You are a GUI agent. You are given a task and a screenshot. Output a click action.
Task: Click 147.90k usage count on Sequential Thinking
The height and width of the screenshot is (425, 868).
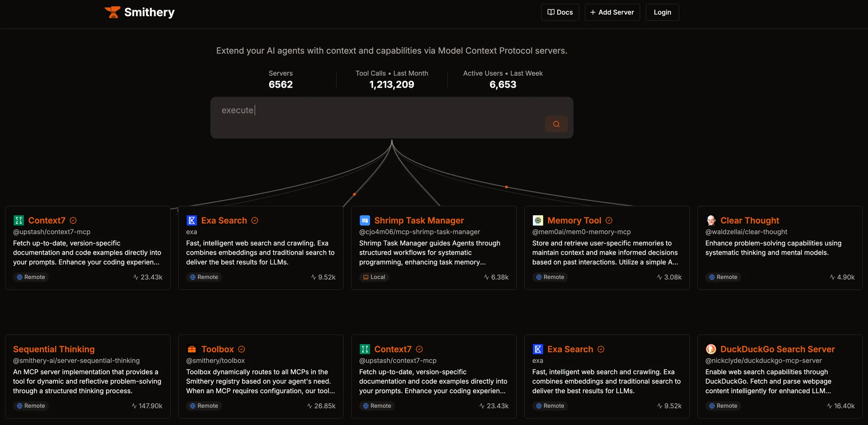(147, 406)
